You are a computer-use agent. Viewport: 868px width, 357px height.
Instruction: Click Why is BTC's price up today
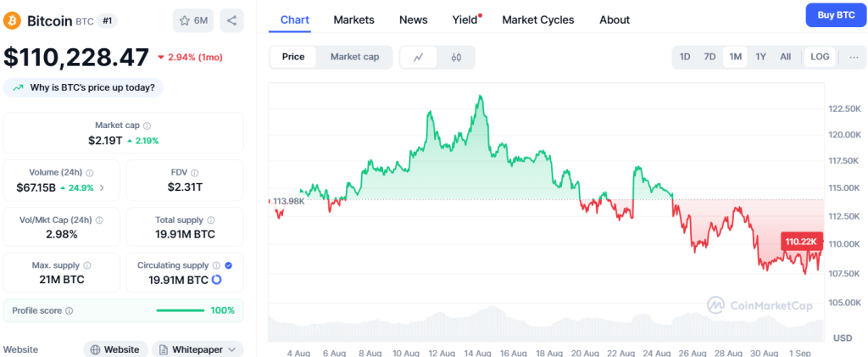84,87
